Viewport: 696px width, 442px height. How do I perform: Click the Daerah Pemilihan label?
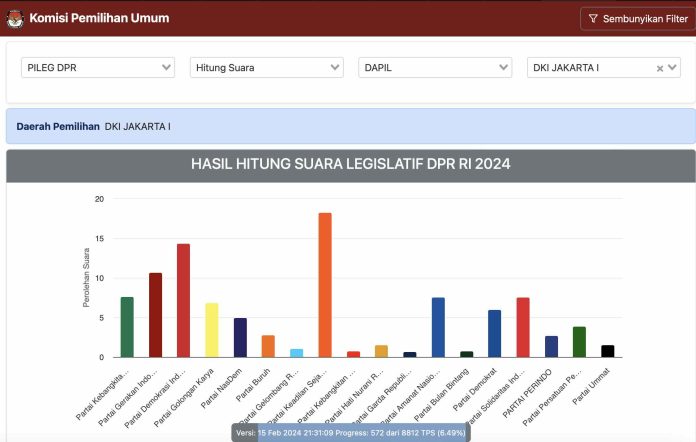pyautogui.click(x=58, y=126)
